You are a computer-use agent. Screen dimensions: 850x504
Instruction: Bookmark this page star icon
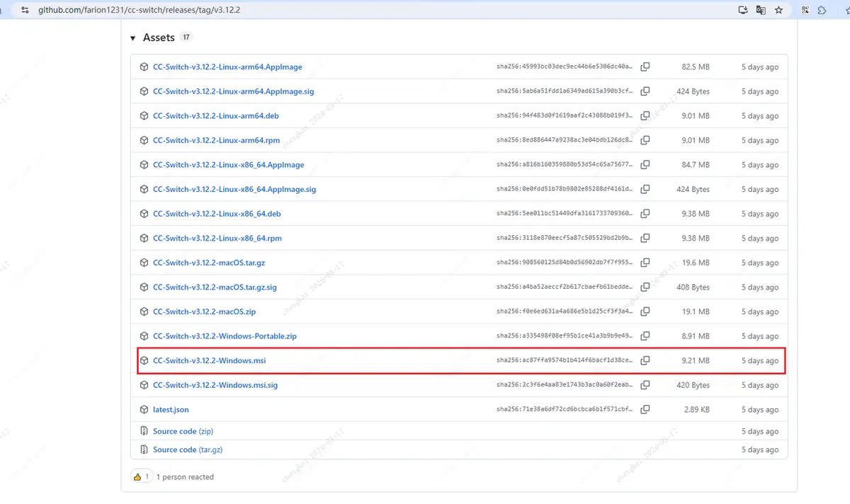click(x=779, y=11)
